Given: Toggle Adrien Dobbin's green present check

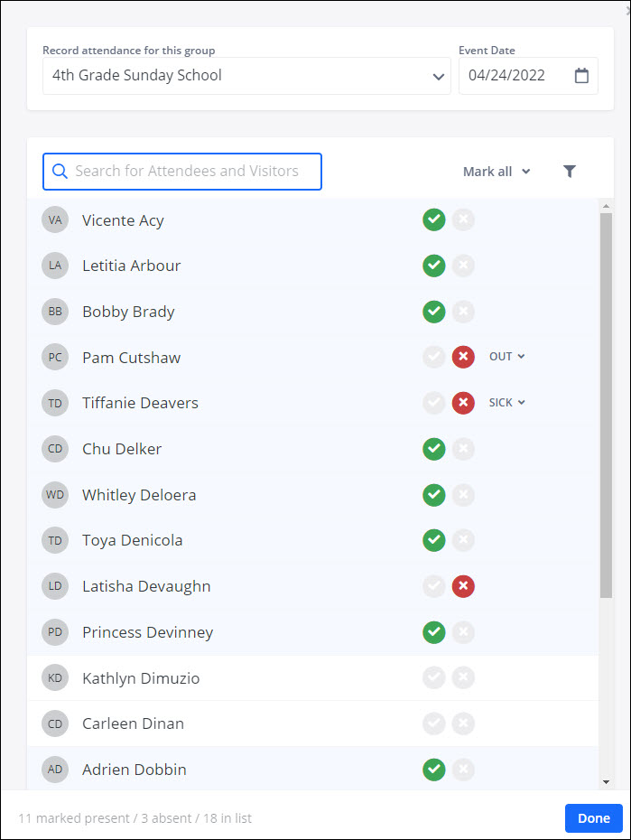Looking at the screenshot, I should point(434,770).
